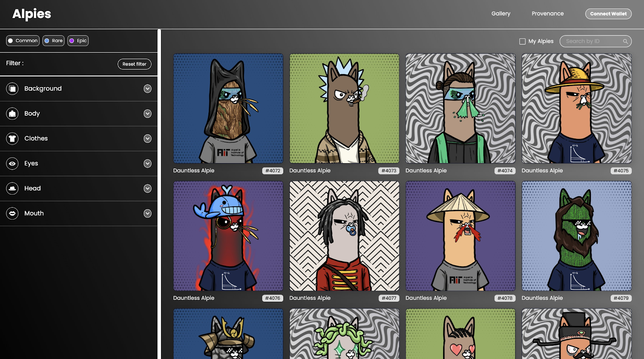The width and height of the screenshot is (644, 359).
Task: Click the #4075 ID badge
Action: [x=621, y=171]
